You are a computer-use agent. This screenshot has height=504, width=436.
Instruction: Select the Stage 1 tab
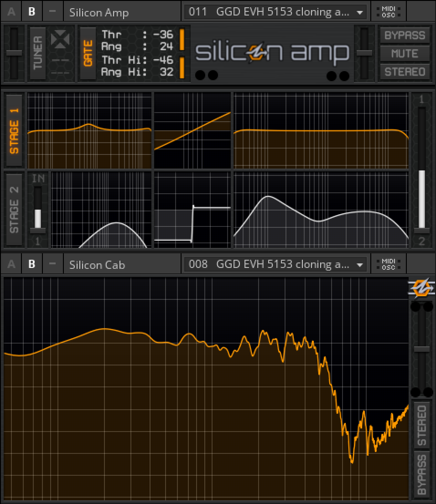pos(14,130)
